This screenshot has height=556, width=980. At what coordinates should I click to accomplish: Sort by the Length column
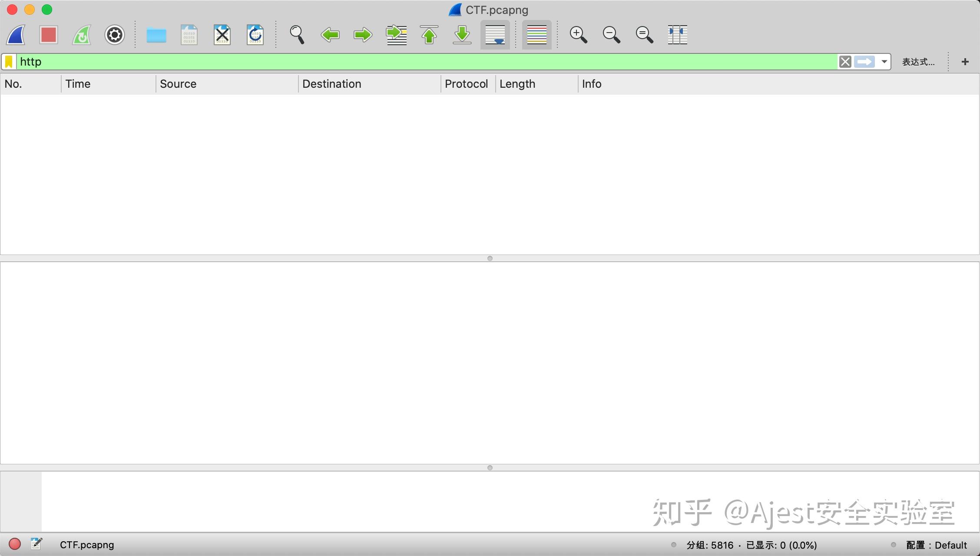537,84
